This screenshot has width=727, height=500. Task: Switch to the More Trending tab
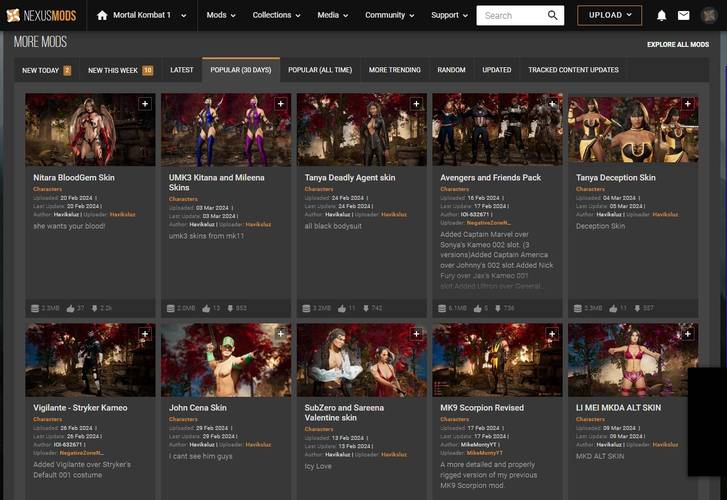pos(395,70)
